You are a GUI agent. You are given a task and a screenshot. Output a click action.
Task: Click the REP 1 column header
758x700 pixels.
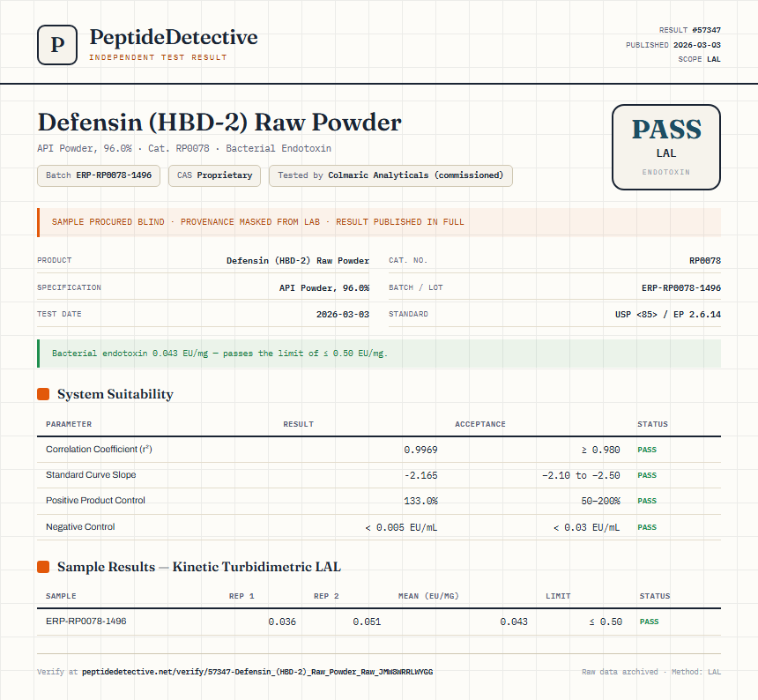(x=242, y=596)
